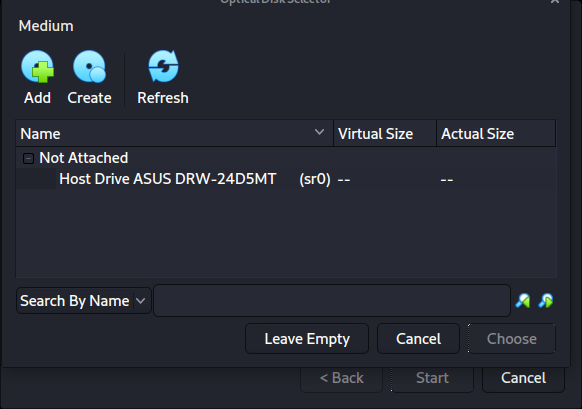Click the Name column header
The image size is (582, 409).
(174, 134)
